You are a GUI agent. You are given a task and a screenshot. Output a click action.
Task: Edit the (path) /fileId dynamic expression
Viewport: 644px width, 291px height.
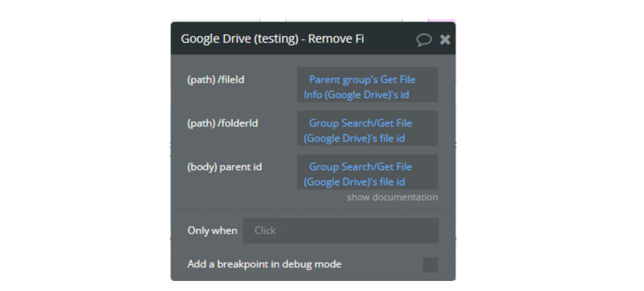click(368, 85)
